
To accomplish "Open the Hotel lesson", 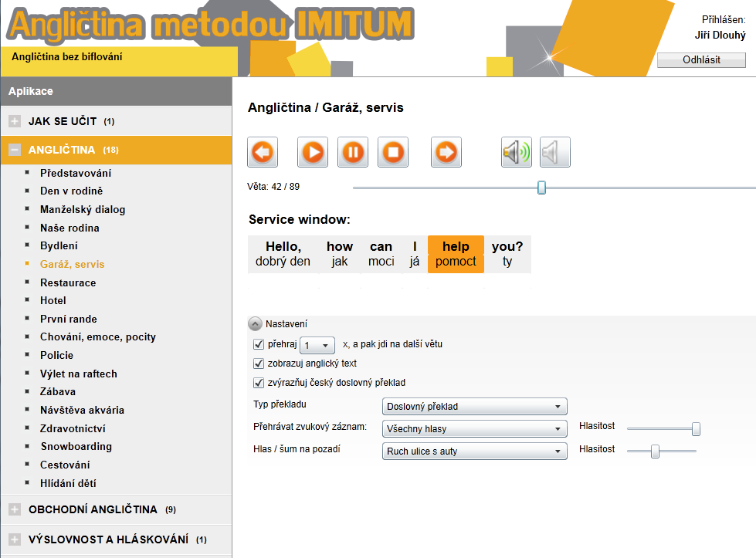I will pos(53,301).
